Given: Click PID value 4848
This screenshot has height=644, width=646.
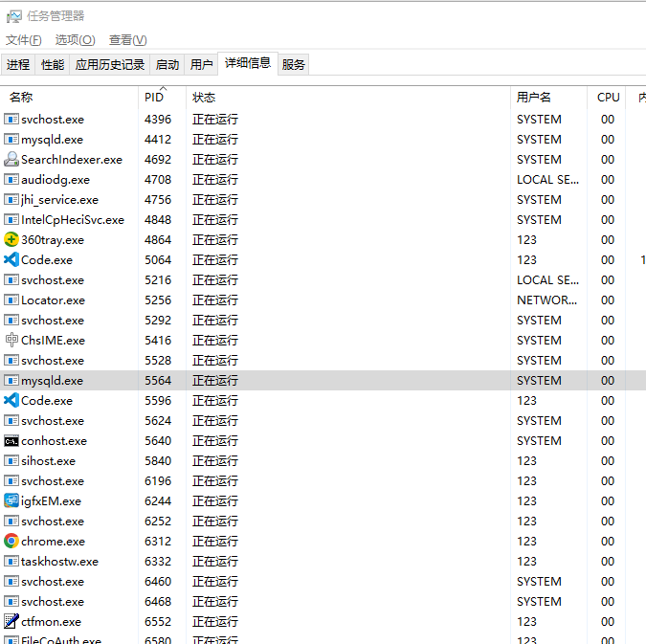Looking at the screenshot, I should 158,220.
